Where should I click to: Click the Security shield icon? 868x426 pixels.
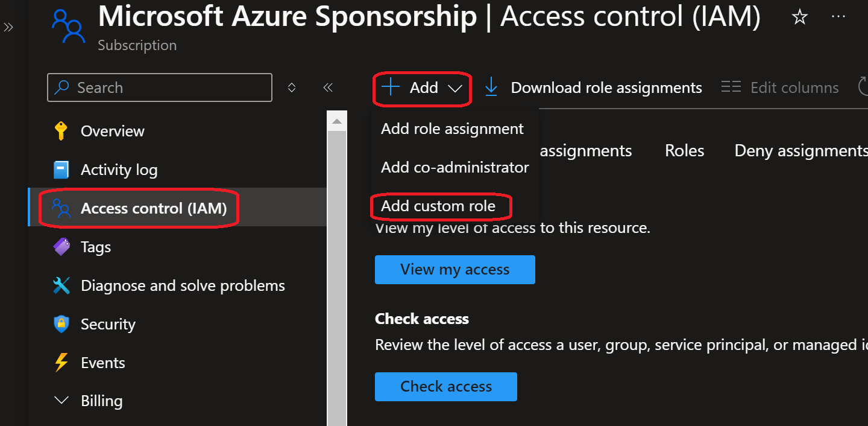pyautogui.click(x=61, y=324)
